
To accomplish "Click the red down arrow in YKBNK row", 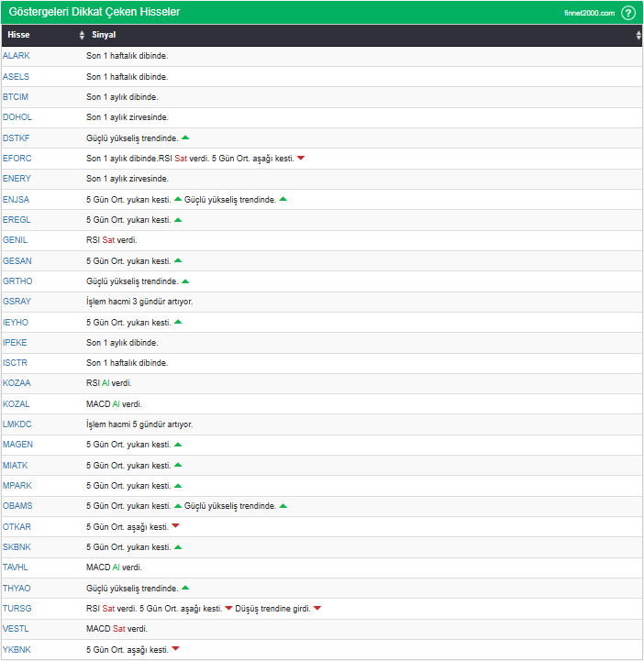I will [175, 649].
